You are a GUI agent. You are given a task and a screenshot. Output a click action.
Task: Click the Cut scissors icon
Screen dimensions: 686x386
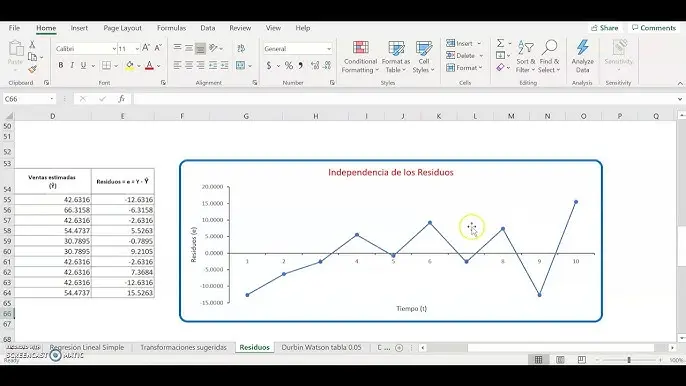pos(32,45)
